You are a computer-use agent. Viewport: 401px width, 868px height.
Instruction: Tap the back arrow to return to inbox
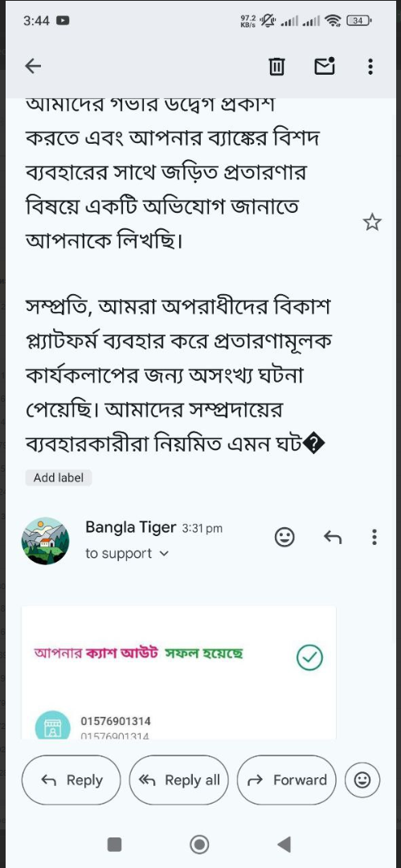click(x=33, y=67)
